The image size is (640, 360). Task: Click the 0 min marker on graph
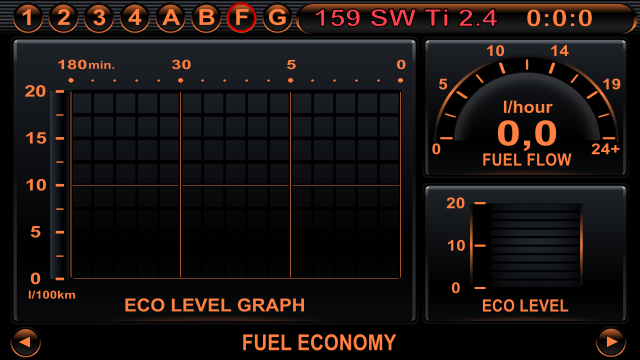point(401,64)
